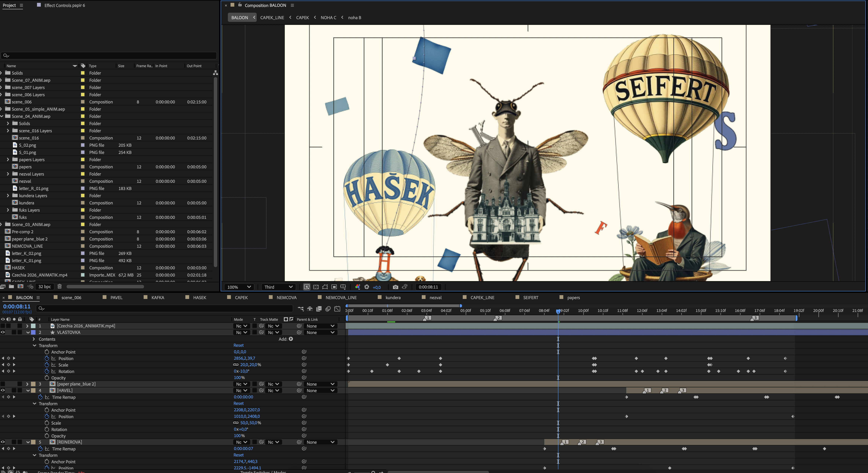
Task: Click the yellow label swatch of Solids folder
Action: click(83, 73)
